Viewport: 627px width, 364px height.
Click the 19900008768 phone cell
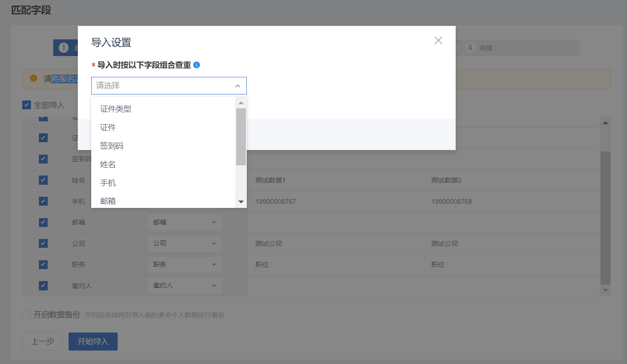(451, 201)
